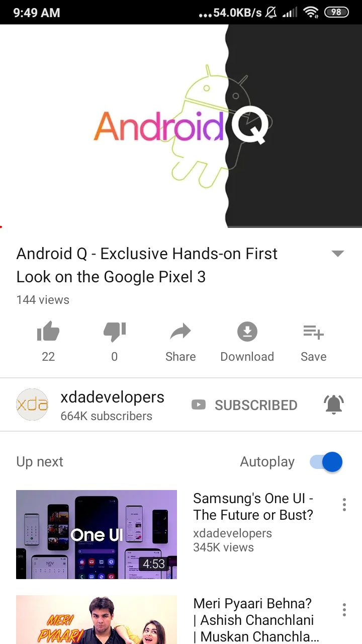Tap the Wi-Fi icon in status bar
Screen dimensions: 362x644
pos(311,12)
